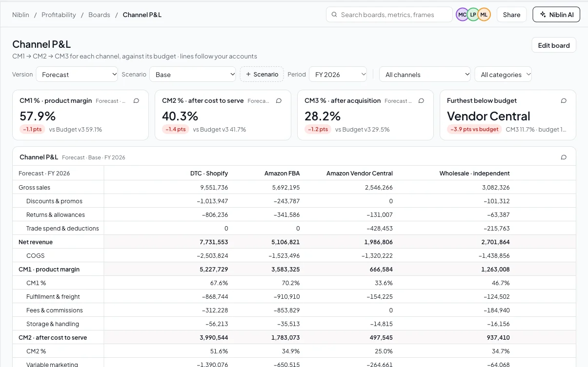Image resolution: width=588 pixels, height=367 pixels.
Task: Open the Period dropdown showing FY 2026
Action: 338,75
